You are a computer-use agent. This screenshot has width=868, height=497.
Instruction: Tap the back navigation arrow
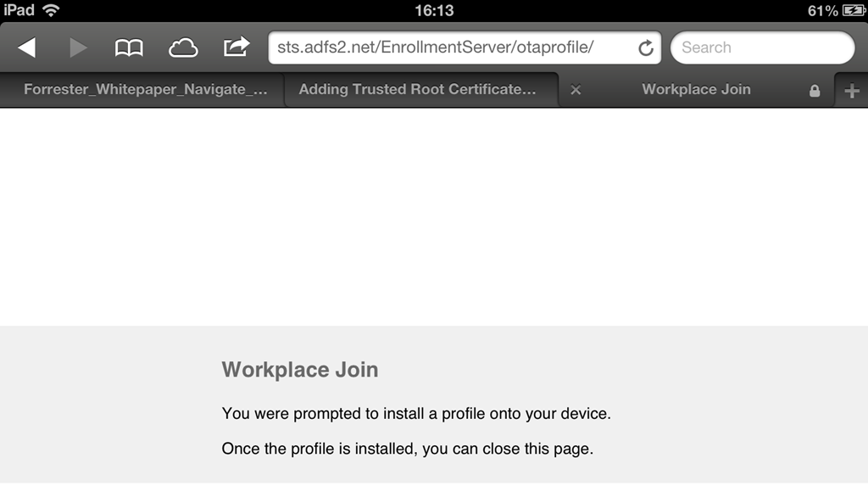pyautogui.click(x=26, y=47)
